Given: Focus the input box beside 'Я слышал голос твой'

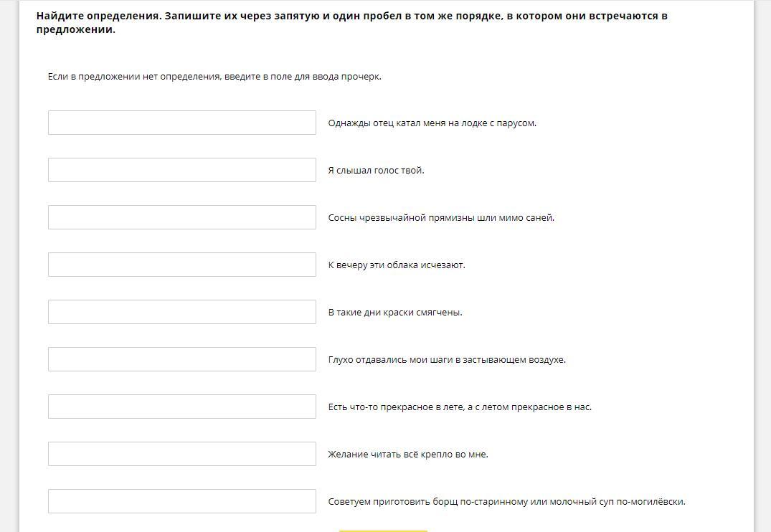Looking at the screenshot, I should 181,170.
